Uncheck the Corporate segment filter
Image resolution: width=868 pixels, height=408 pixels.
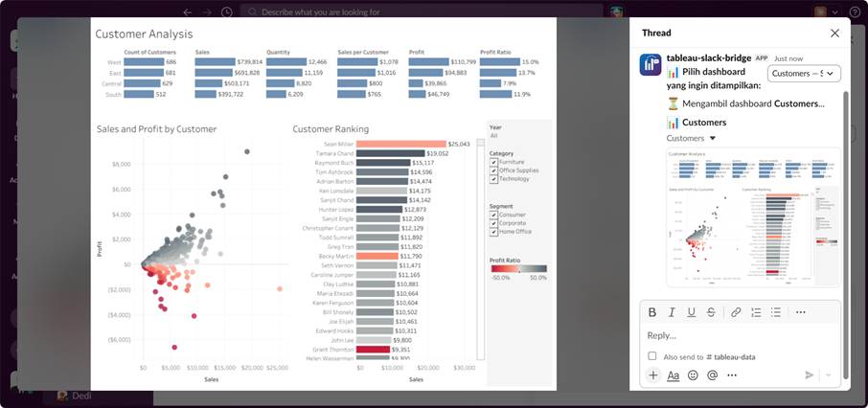click(x=493, y=223)
